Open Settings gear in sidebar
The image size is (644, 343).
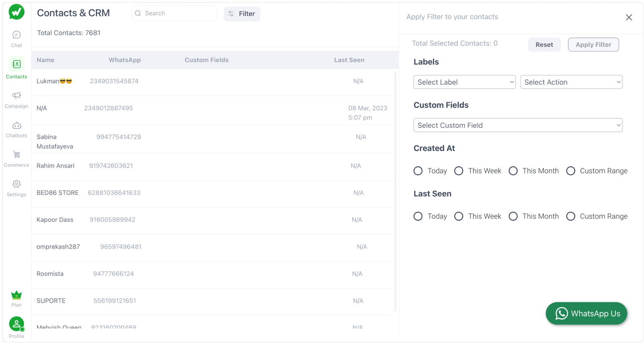17,184
